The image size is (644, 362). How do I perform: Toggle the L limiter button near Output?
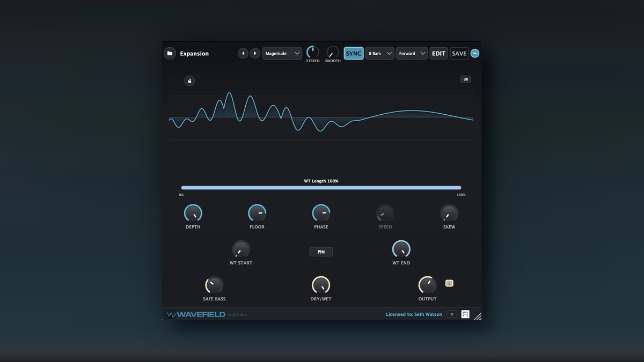pyautogui.click(x=449, y=283)
